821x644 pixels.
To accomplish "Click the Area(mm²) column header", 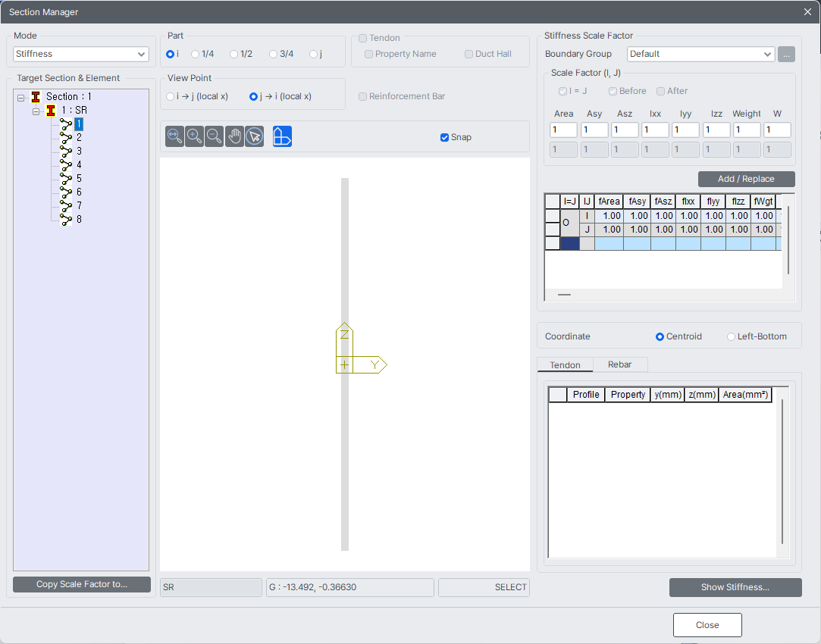I will point(745,395).
